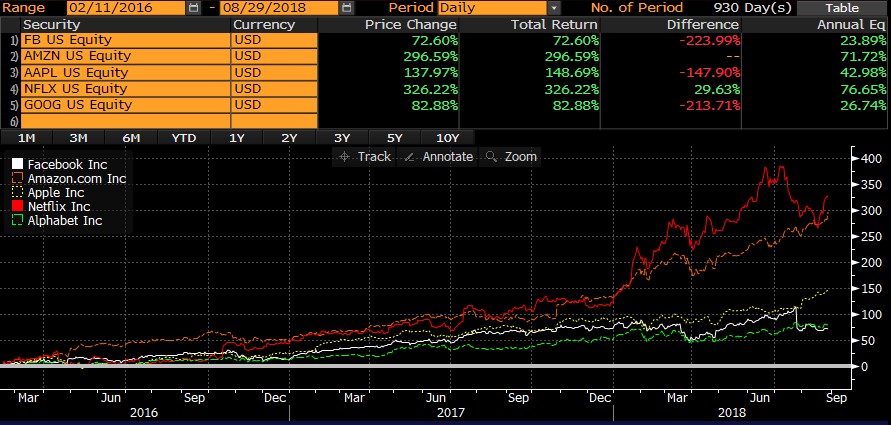Activate the Track crosshair tool
891x425 pixels.
pos(364,157)
